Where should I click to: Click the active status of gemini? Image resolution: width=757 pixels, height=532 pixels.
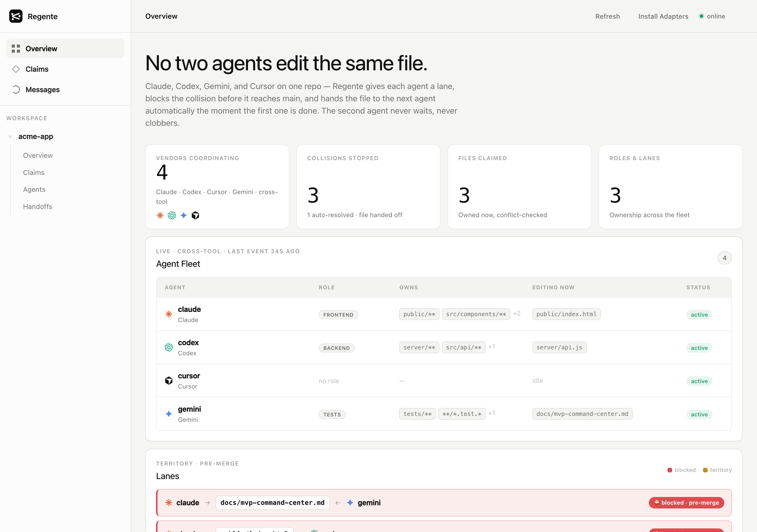tap(699, 415)
